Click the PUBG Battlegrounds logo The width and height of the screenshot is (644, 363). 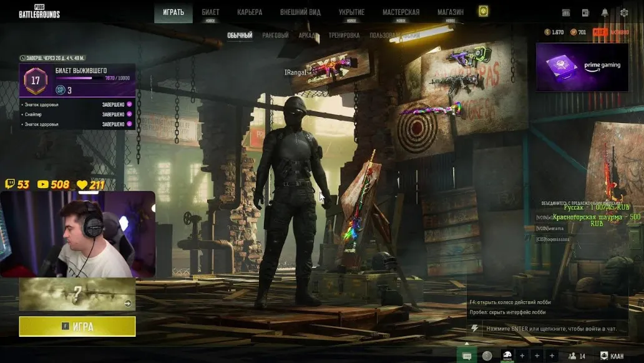pos(39,11)
